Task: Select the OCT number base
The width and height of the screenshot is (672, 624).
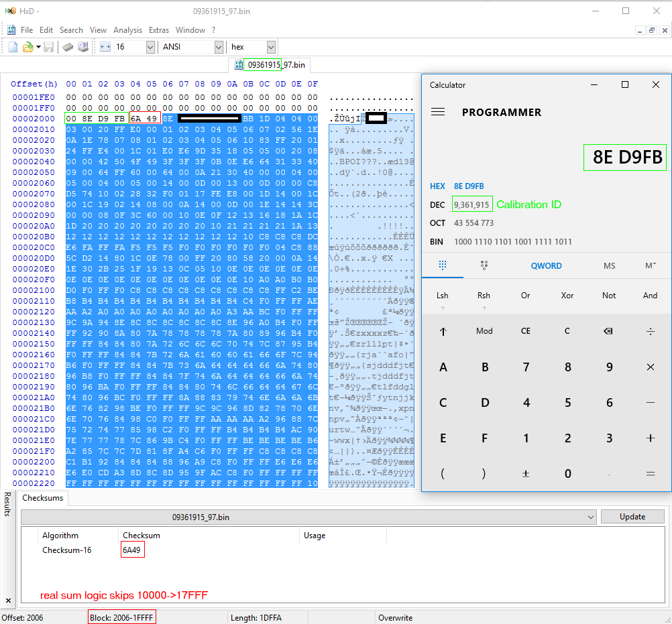Action: point(437,223)
